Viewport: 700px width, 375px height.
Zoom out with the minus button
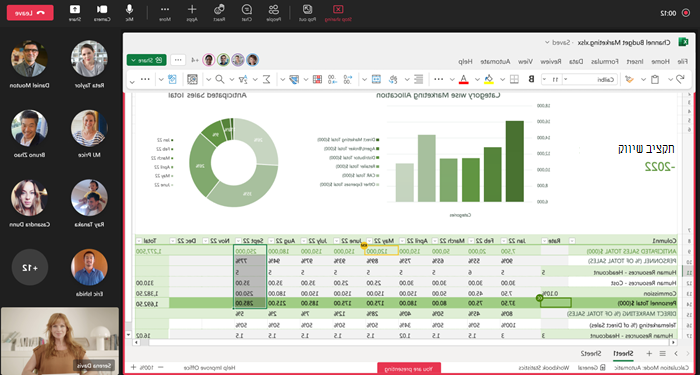tap(161, 367)
